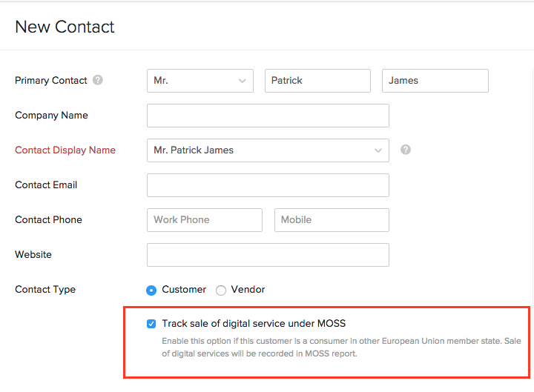The height and width of the screenshot is (392, 534).
Task: Click the Track sale of digital service label
Action: coord(254,324)
